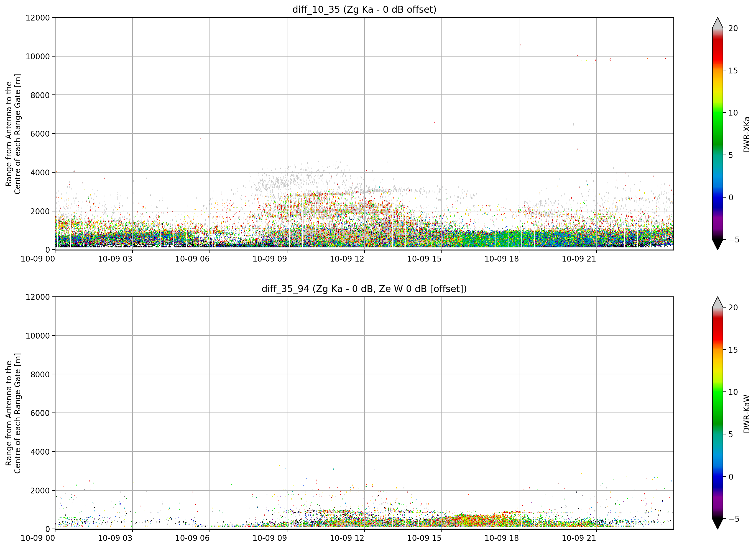The width and height of the screenshot is (756, 548).
Task: Click the '0' tick on the DWR-XKa colorbar
Action: coord(731,198)
